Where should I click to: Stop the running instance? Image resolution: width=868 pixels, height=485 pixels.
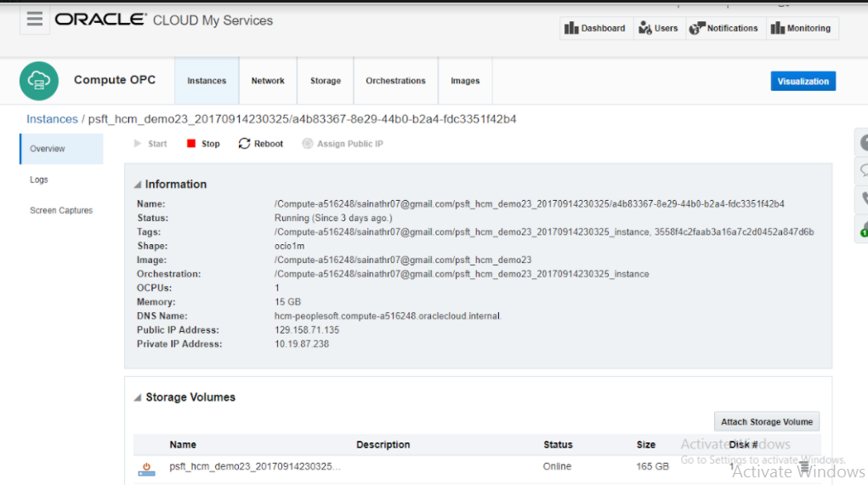(x=203, y=144)
